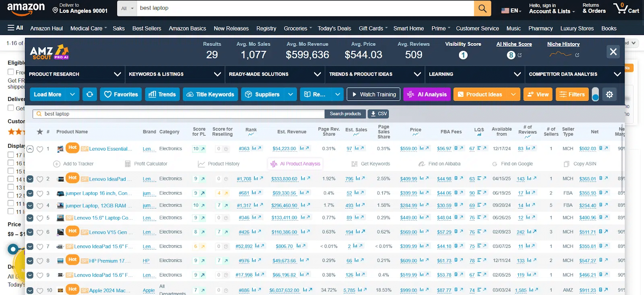Viewport: 644px width, 295px height.
Task: Expand row 2 Lenovo IdeaPad details
Action: [30, 179]
